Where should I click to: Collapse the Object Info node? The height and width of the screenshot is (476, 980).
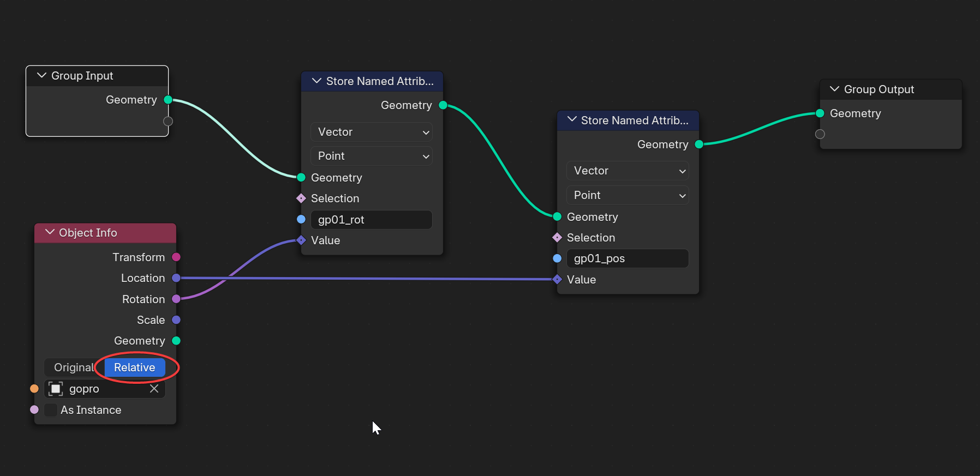[x=50, y=232]
